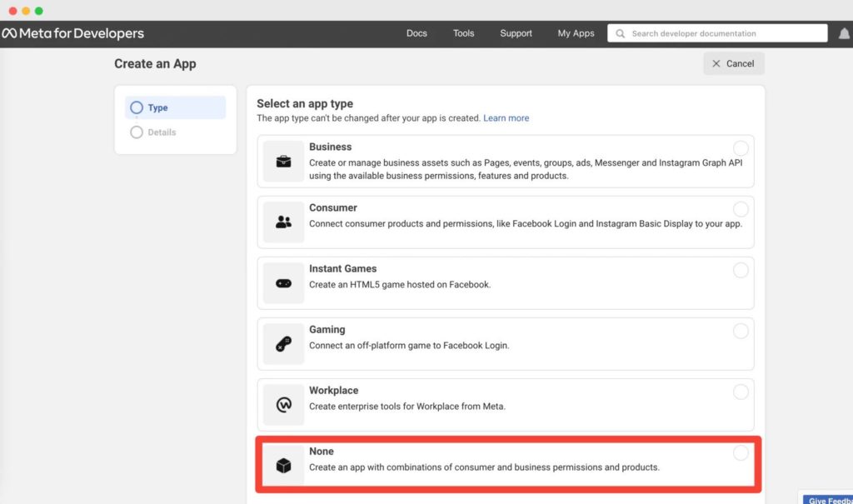
Task: Navigate to My Apps
Action: [x=575, y=33]
